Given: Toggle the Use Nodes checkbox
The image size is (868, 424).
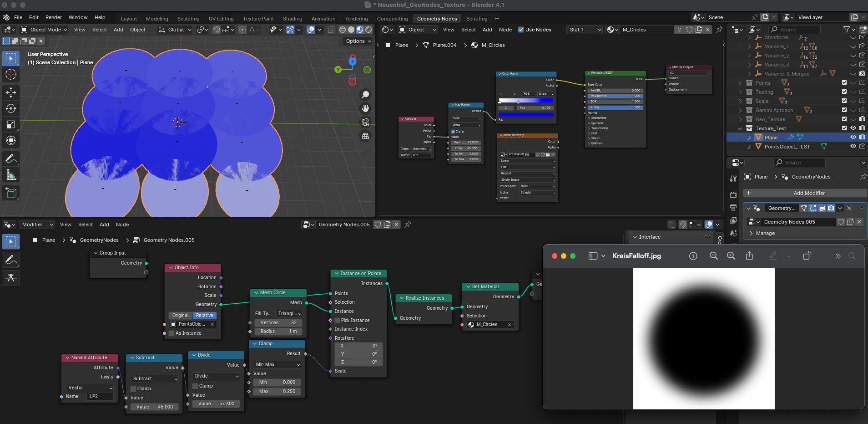Looking at the screenshot, I should [521, 30].
